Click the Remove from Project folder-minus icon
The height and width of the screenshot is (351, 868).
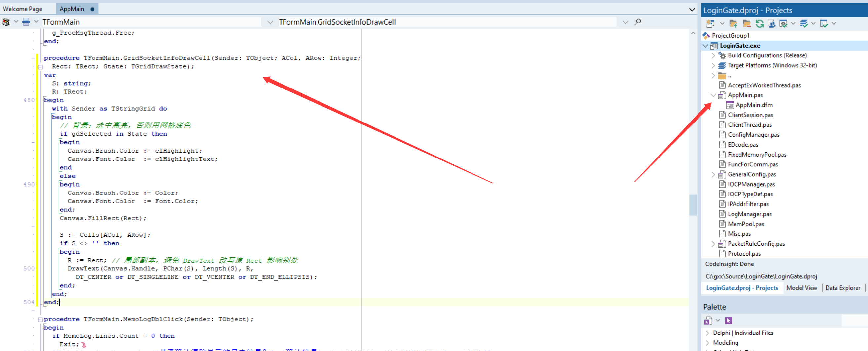point(746,23)
